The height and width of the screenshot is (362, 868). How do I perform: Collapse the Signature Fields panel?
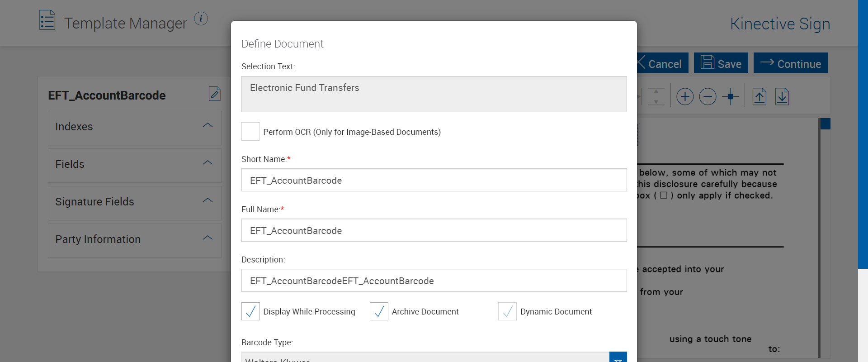click(208, 200)
